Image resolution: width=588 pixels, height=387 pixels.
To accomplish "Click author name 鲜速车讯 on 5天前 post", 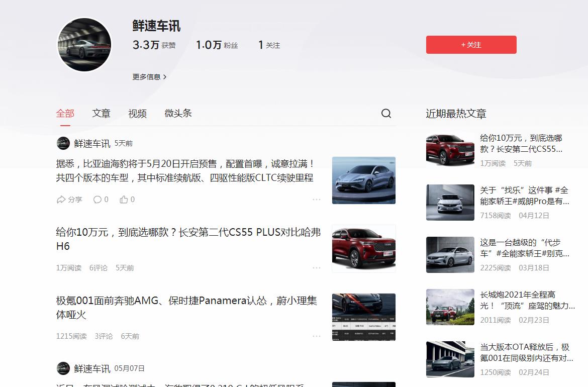I will click(x=92, y=143).
